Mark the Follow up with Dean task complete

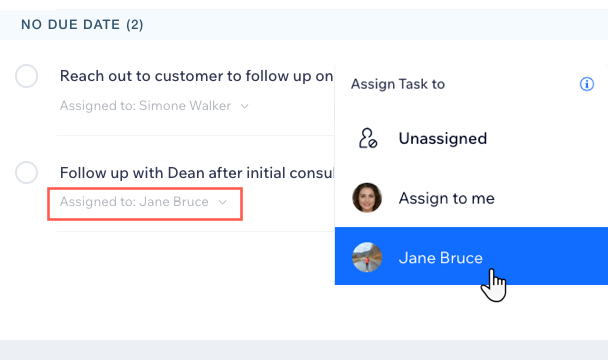[x=26, y=172]
